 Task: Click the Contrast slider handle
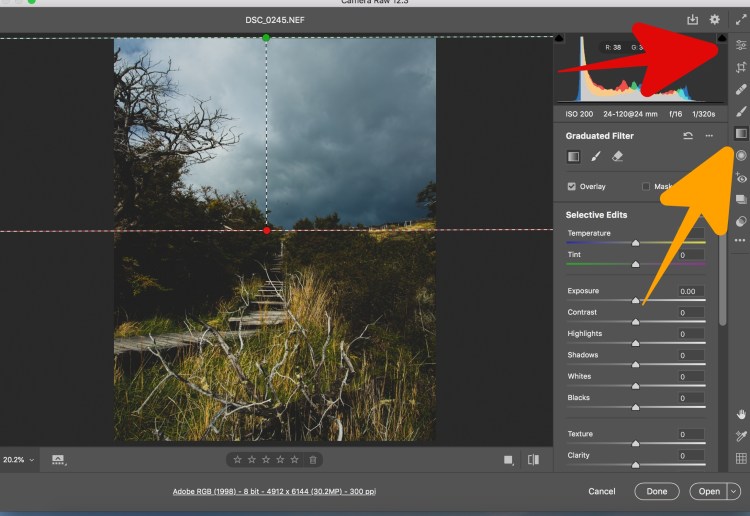tap(635, 322)
